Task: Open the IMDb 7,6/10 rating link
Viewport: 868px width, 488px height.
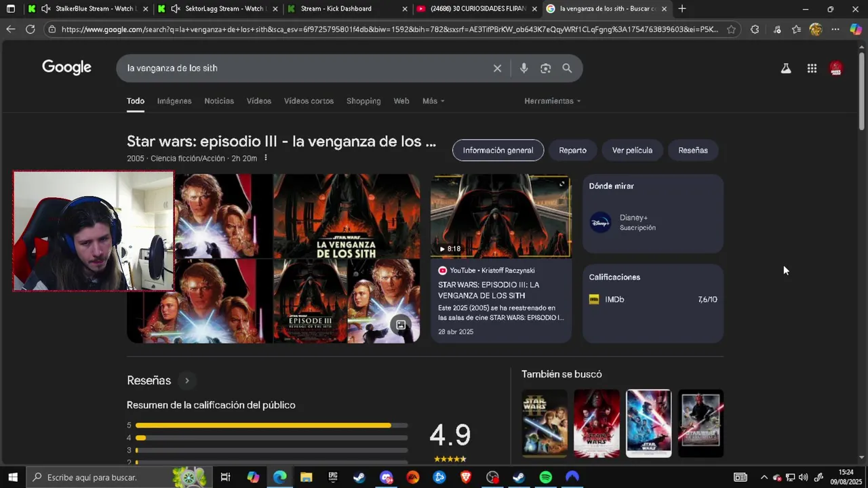Action: coord(652,300)
